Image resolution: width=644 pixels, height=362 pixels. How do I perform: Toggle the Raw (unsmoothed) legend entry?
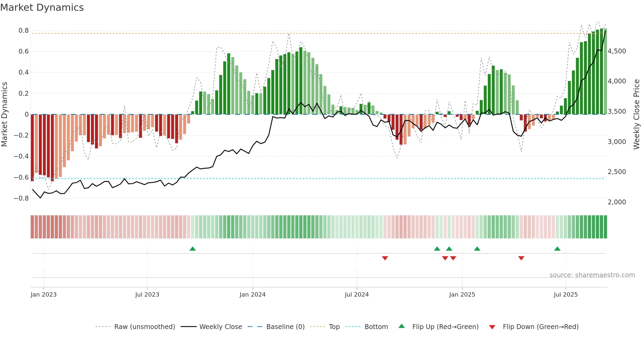pos(135,327)
